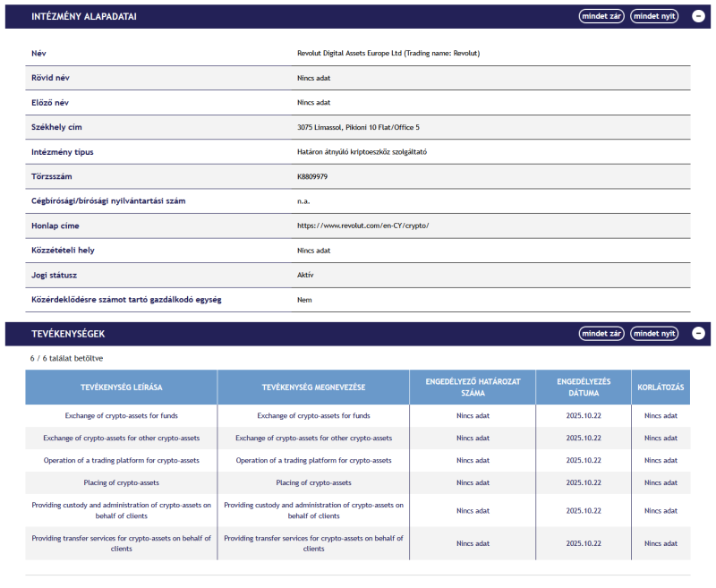Viewport: 716px width, 588px height.
Task: Click the 'Előző név' field label
Action: point(50,103)
